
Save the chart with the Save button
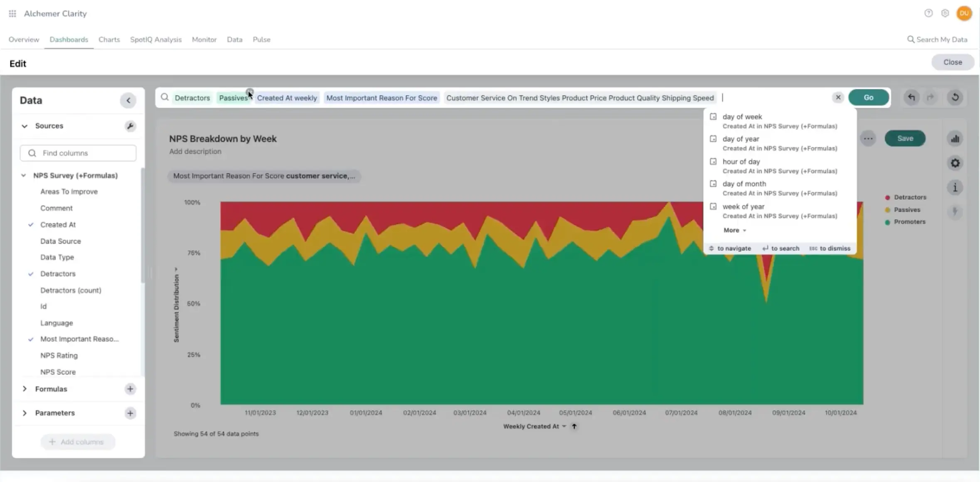[905, 138]
